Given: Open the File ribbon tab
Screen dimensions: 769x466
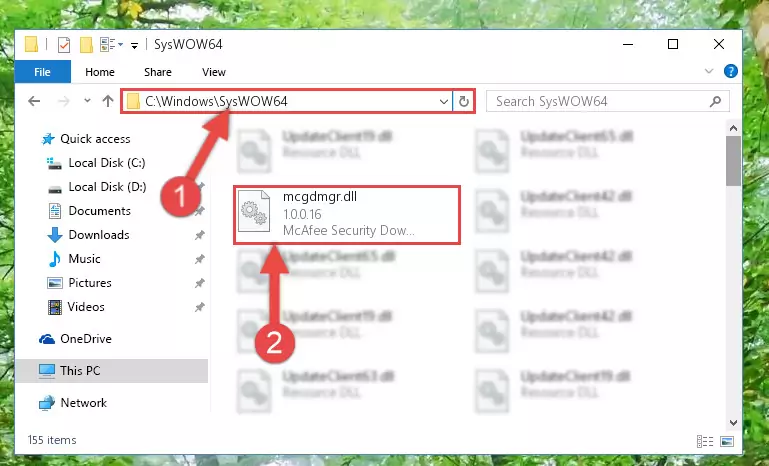Looking at the screenshot, I should pyautogui.click(x=43, y=72).
